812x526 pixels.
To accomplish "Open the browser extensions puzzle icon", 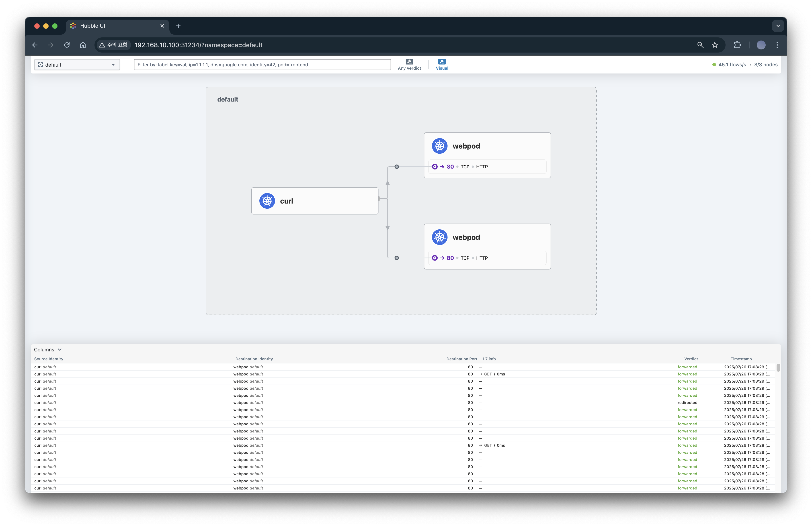I will [x=737, y=45].
